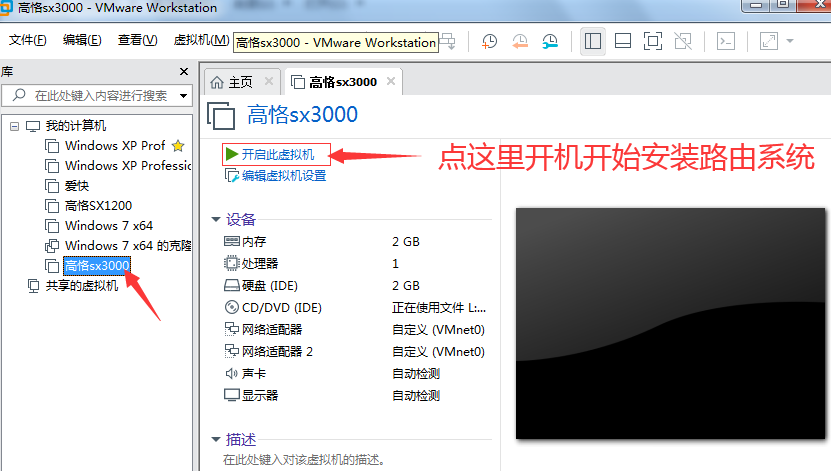This screenshot has width=831, height=471.
Task: Click the 正在使用文件 CD/DVD value
Action: click(439, 308)
